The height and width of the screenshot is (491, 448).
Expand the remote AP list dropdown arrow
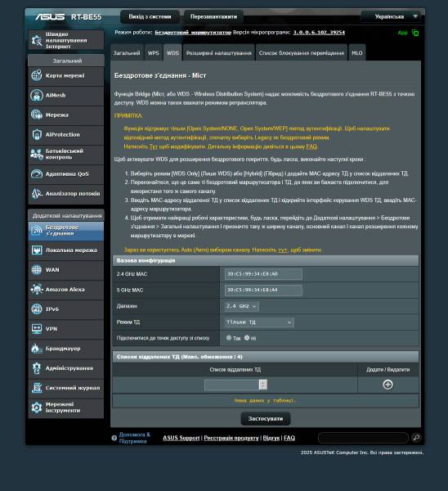point(263,385)
